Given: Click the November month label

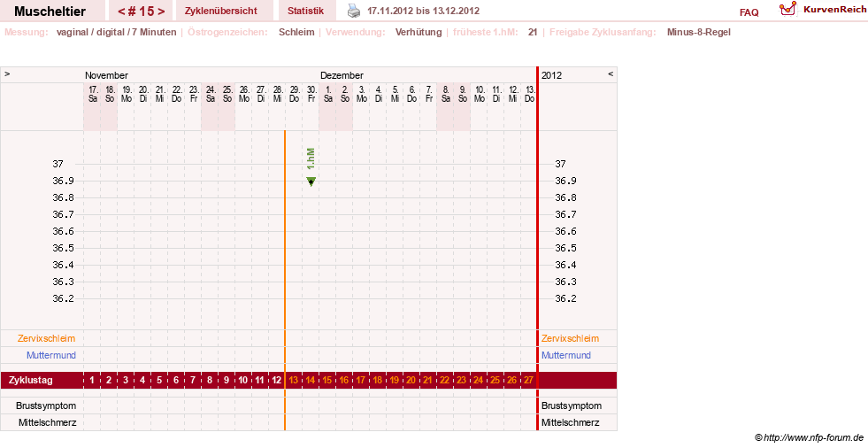Looking at the screenshot, I should click(x=106, y=75).
